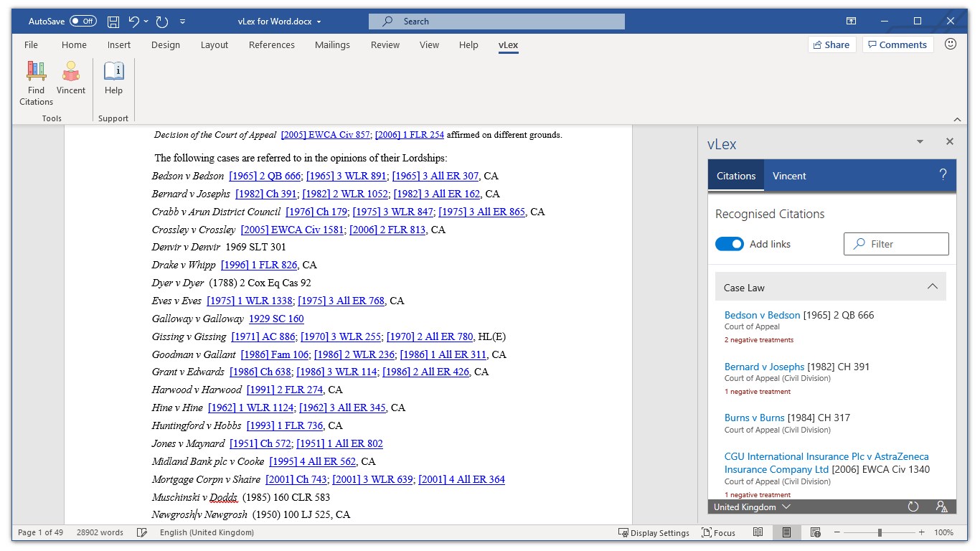Viewport: 980px width, 551px height.
Task: Open Bedson v Bedson in the citations list
Action: coord(762,315)
